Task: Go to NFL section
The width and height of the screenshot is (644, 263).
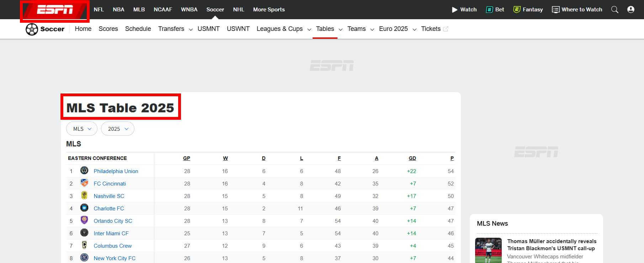Action: click(x=99, y=10)
